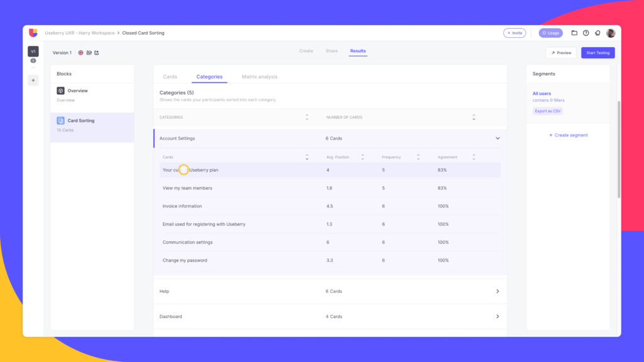Screen dimensions: 644x362
Task: Open the profile avatar in the top-right corner
Action: pos(610,33)
